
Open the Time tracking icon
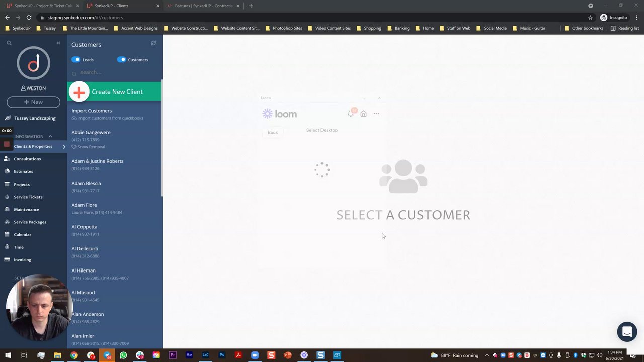(x=7, y=247)
